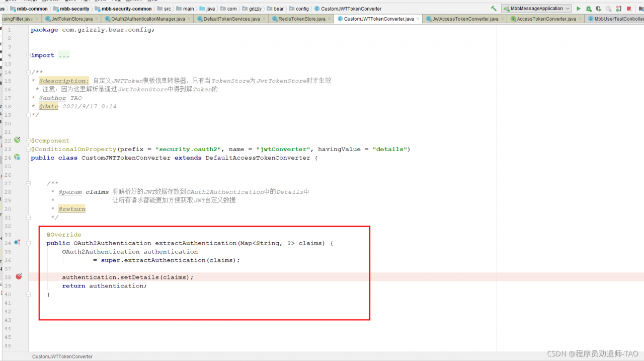Viewport: 644px width, 361px height.
Task: Toggle the breakpoint on line 38
Action: pyautogui.click(x=19, y=276)
